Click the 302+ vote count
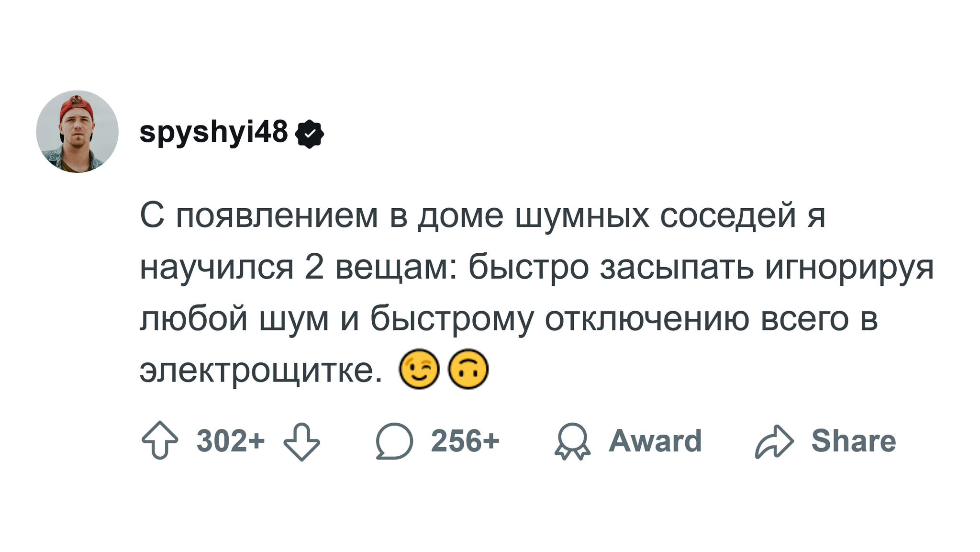 [x=230, y=440]
